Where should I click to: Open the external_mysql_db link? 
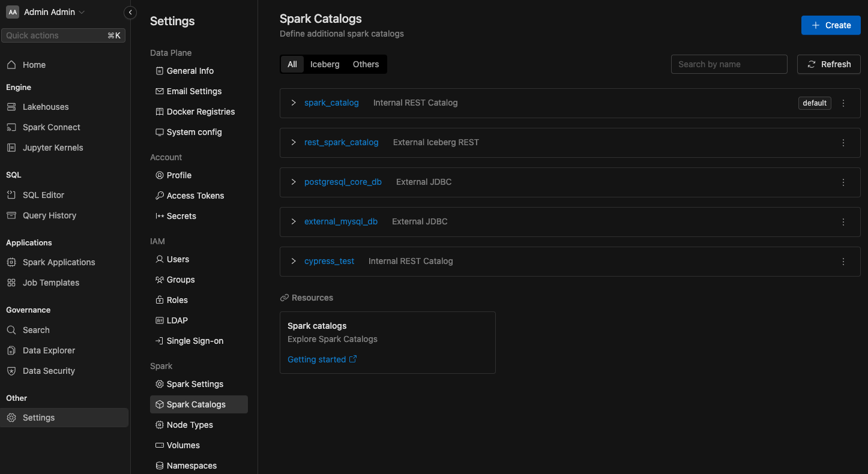341,221
